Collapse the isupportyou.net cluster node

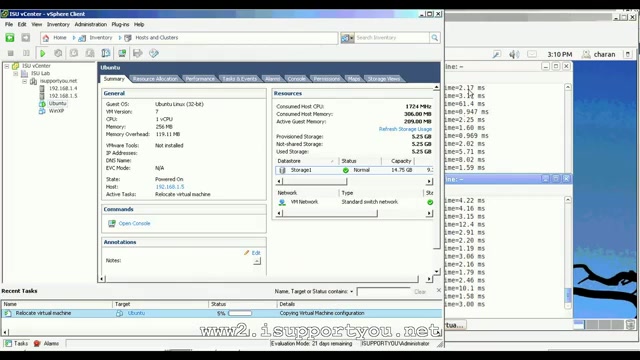[x=25, y=81]
